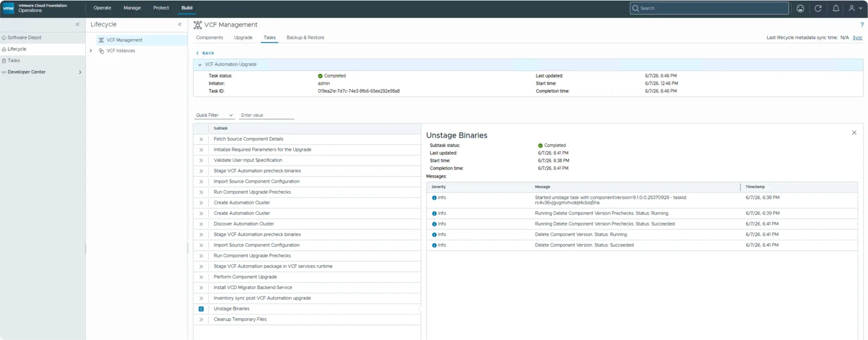Screen dimensions: 868x340
Task: Open the notifications bell icon
Action: (x=836, y=8)
